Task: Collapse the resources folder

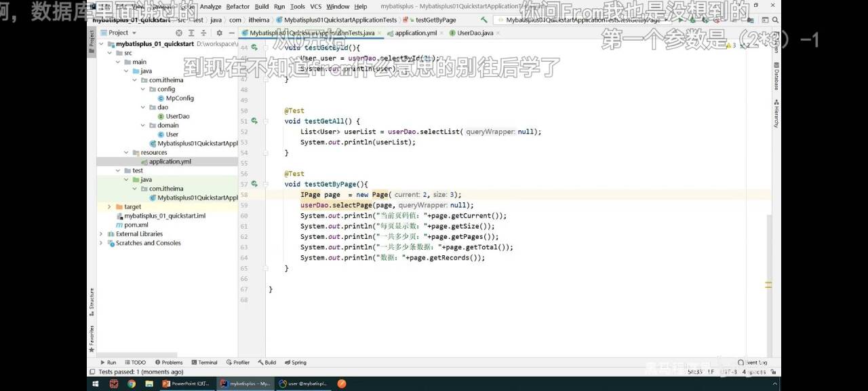Action: coord(126,152)
